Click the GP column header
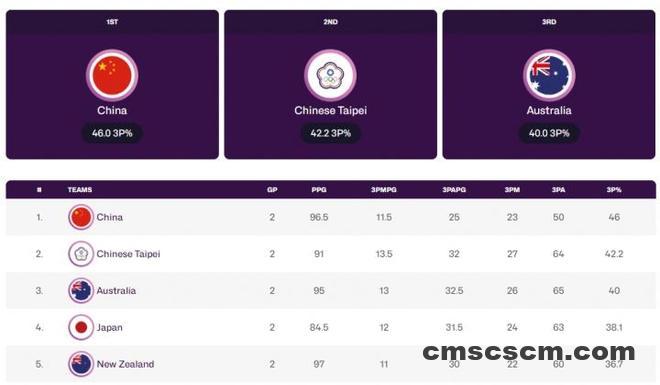660x385 pixels. point(272,190)
